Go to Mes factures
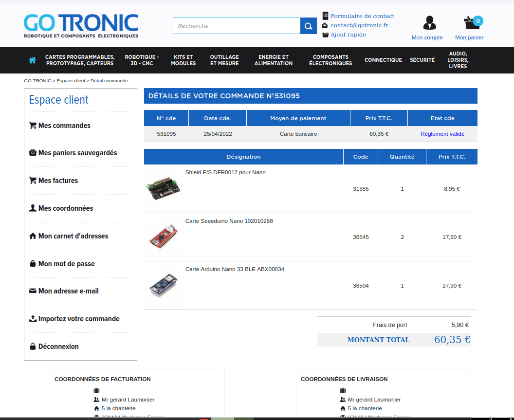 pyautogui.click(x=58, y=181)
